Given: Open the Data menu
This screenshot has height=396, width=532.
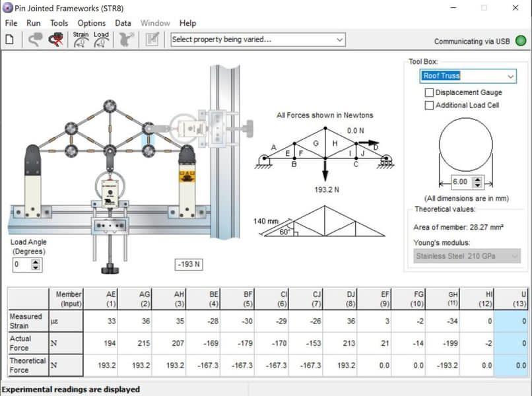Looking at the screenshot, I should pyautogui.click(x=123, y=23).
